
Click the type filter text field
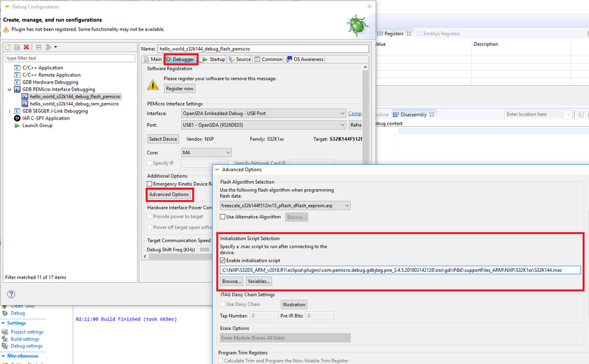click(x=70, y=58)
